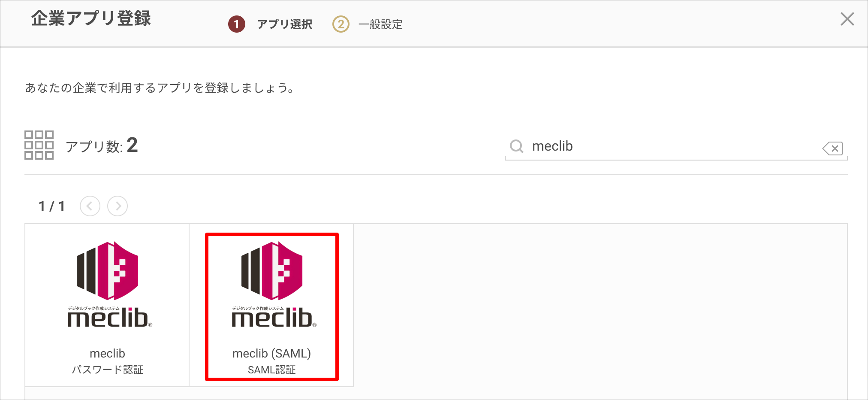Click the アプリ数 count label
Viewport: 868px width, 400px height.
(x=102, y=145)
